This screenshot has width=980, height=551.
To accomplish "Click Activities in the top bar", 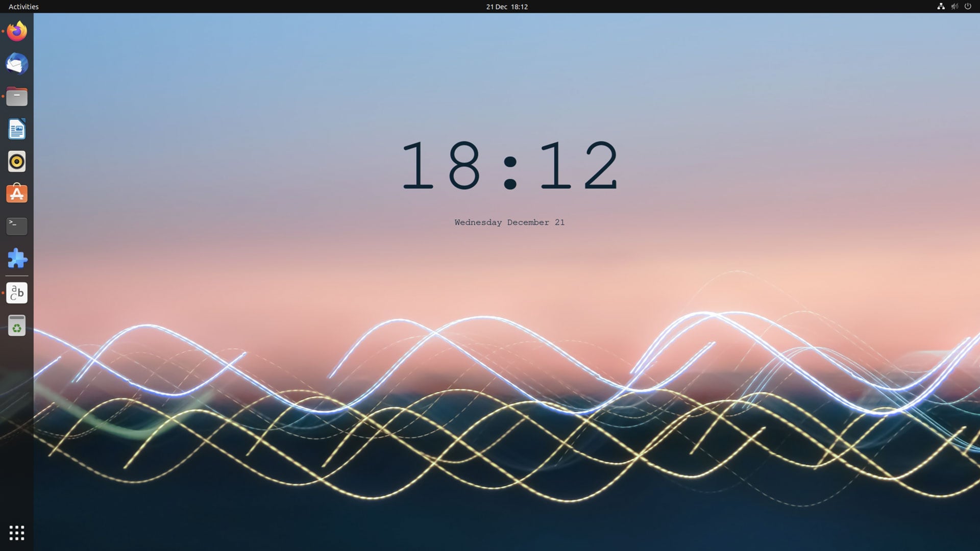I will coord(22,7).
